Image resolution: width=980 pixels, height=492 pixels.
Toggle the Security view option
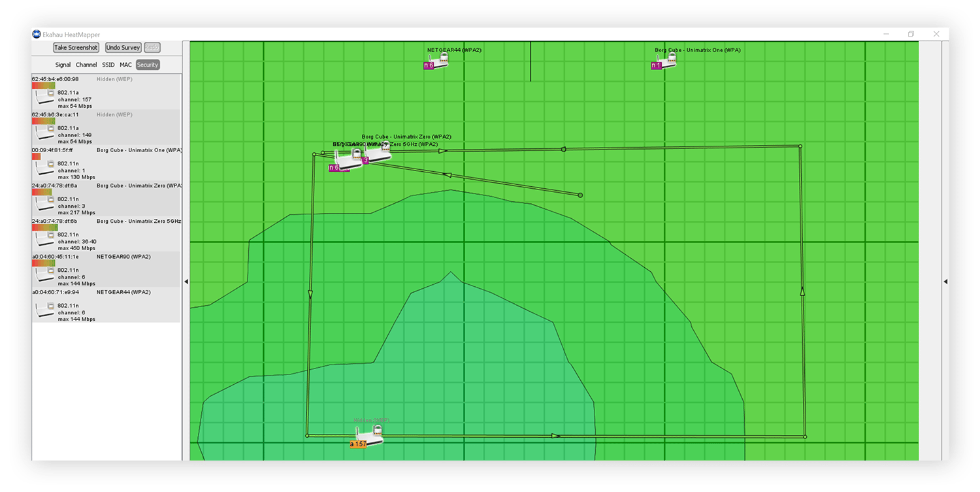tap(148, 65)
